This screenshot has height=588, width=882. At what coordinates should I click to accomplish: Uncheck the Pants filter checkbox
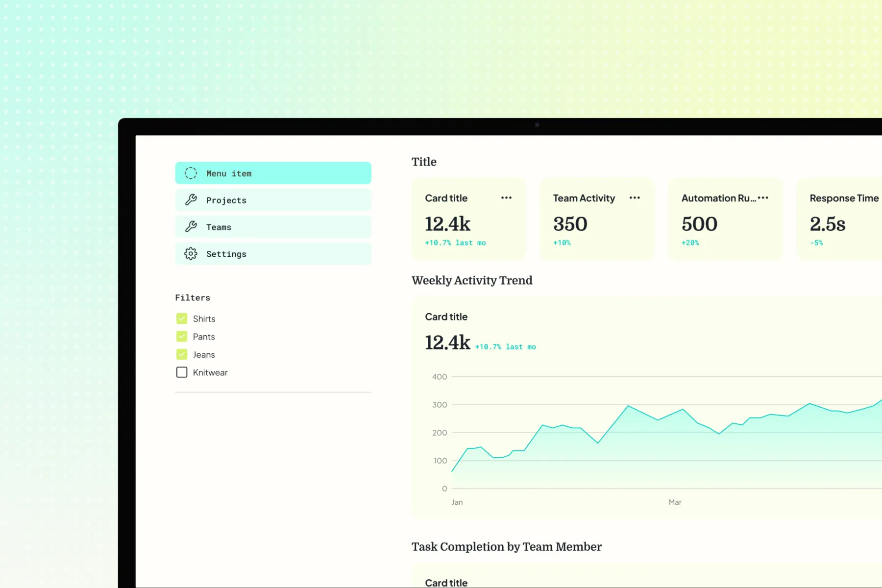coord(182,337)
